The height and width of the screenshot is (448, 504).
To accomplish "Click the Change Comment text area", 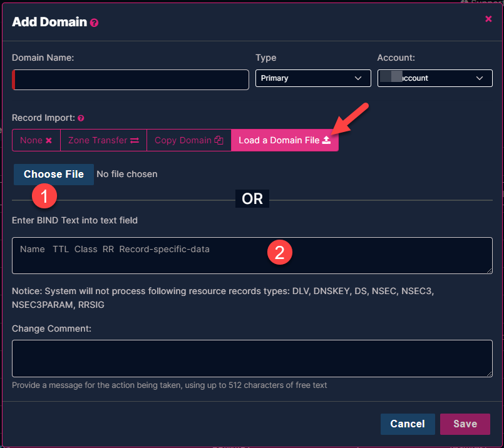I will pos(252,359).
